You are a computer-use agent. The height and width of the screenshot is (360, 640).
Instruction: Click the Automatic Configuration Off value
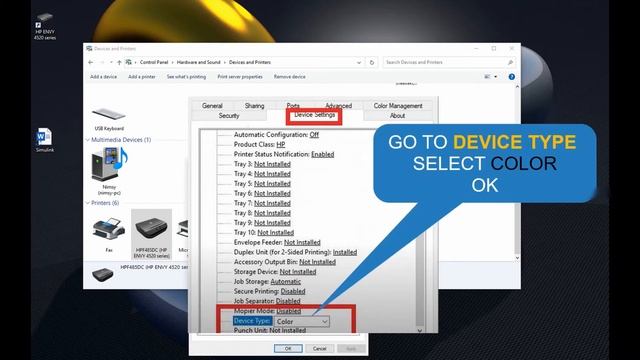(314, 135)
